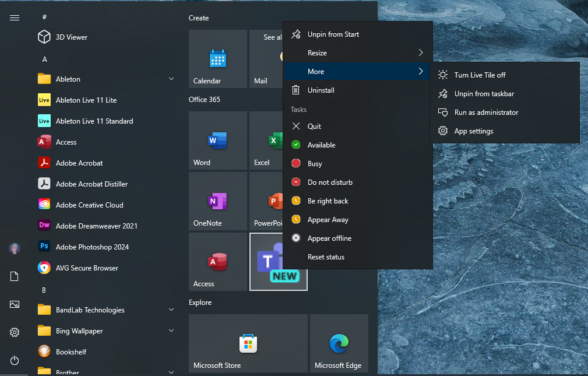Expand the Bing Wallpaper folder chevron

click(171, 331)
